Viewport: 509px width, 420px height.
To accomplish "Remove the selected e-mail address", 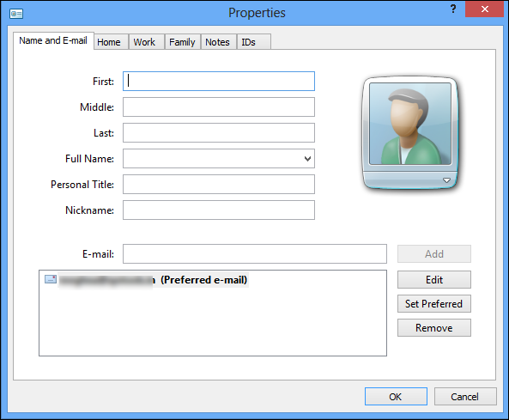I will tap(434, 328).
